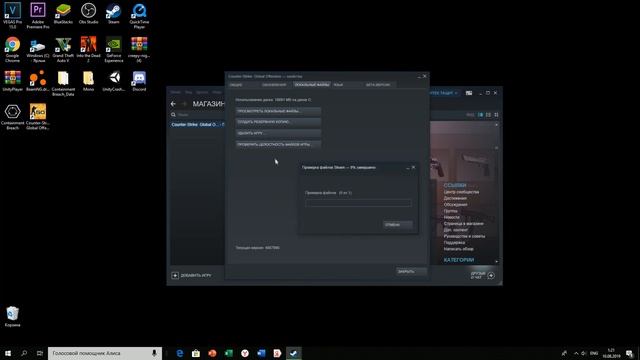Select Google Chrome desktop icon
This screenshot has height=360, width=640.
pos(12,49)
